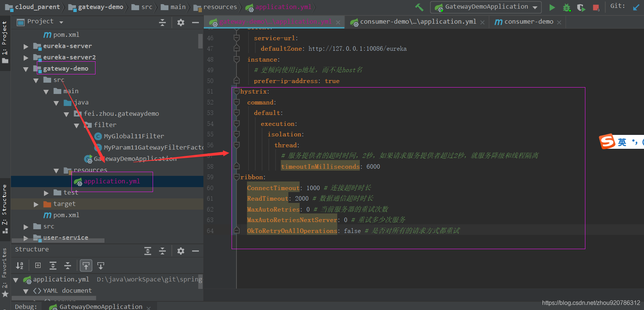The width and height of the screenshot is (644, 310).
Task: Collapse all in Project panel header
Action: tap(162, 23)
